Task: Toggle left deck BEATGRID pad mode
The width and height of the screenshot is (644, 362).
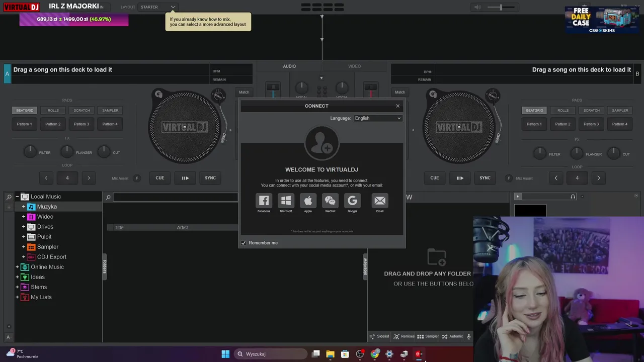Action: pyautogui.click(x=25, y=110)
